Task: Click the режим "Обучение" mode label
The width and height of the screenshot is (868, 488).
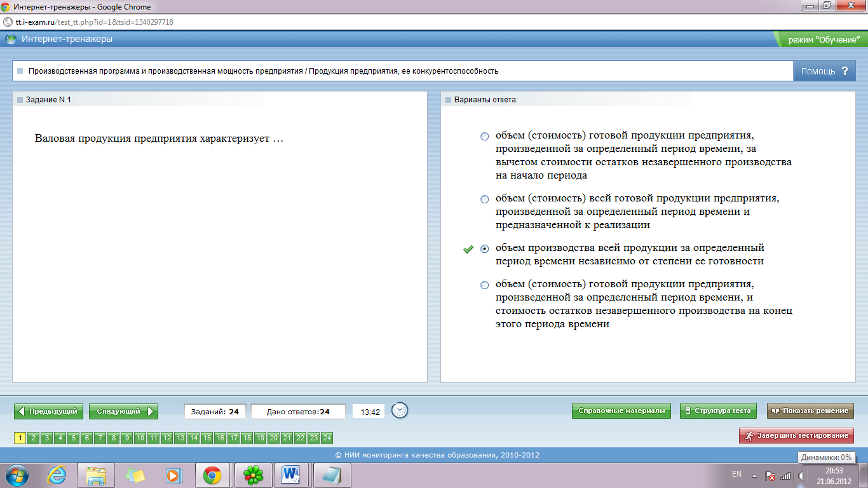Action: pos(824,39)
